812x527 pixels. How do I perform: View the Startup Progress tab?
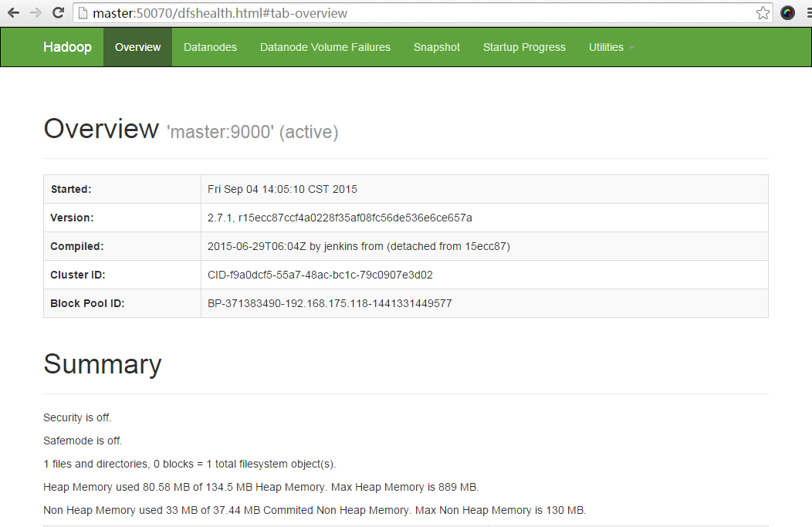524,47
